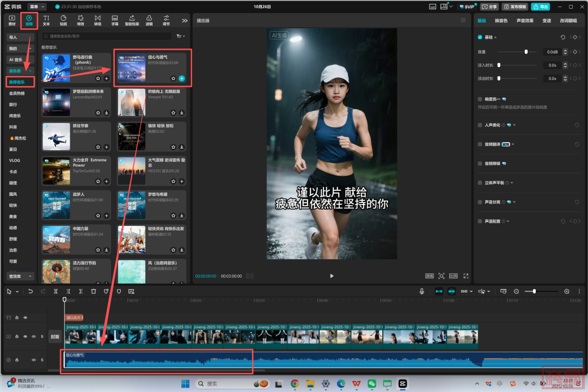Image resolution: width=588 pixels, height=392 pixels.
Task: Open the 特效 effects panel
Action: (x=81, y=21)
